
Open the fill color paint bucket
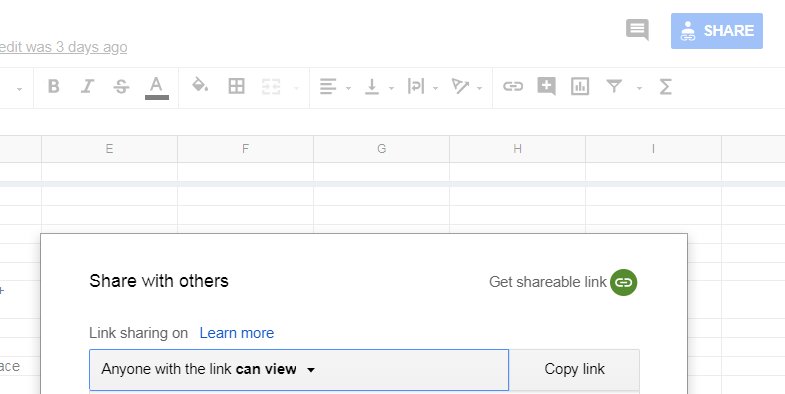[x=200, y=86]
